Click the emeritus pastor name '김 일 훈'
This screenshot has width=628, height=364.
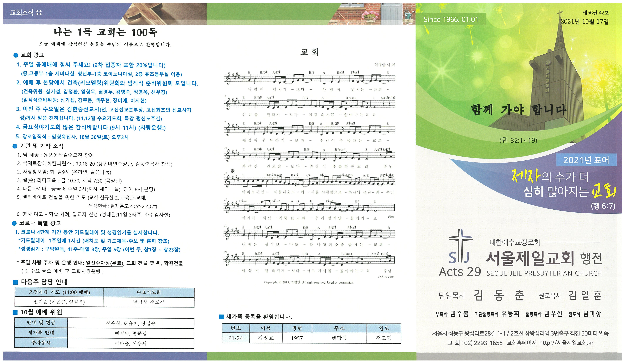[585, 296]
